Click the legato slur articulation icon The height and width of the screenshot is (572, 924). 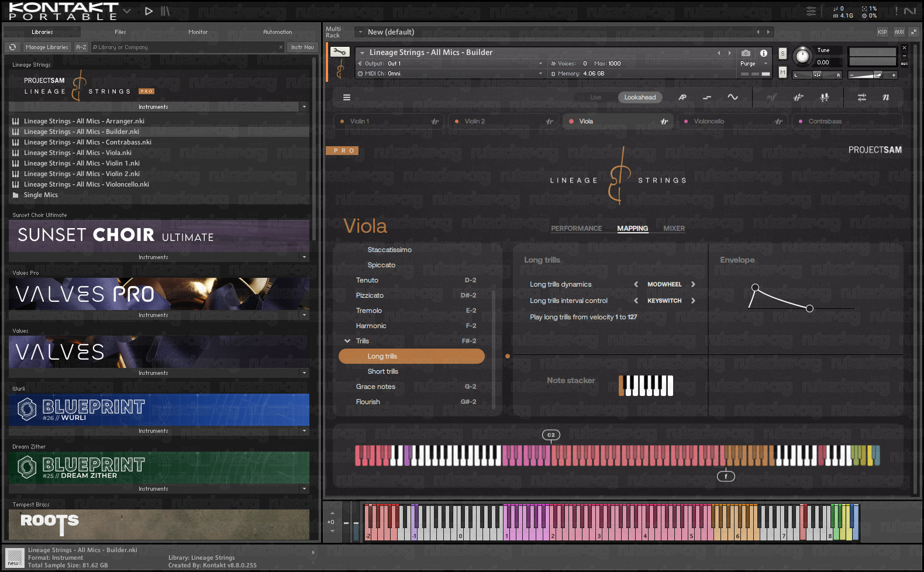point(682,98)
